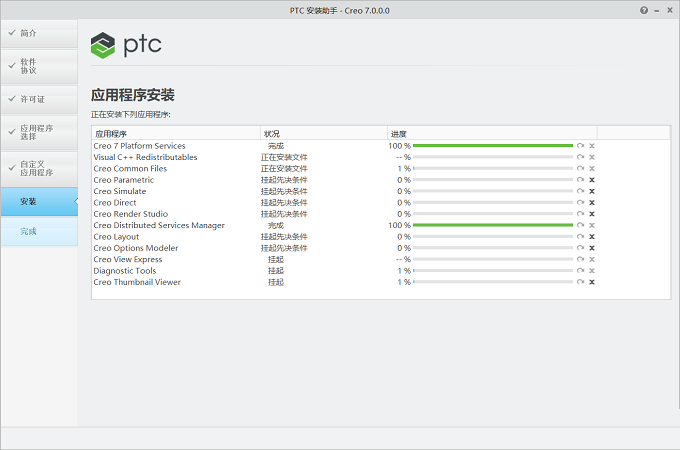Cancel Creo Options Modeler installation
The height and width of the screenshot is (450, 680).
[592, 248]
